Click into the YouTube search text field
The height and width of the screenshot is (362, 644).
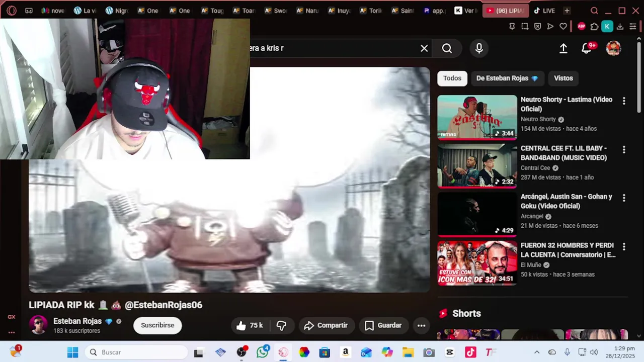click(332, 48)
